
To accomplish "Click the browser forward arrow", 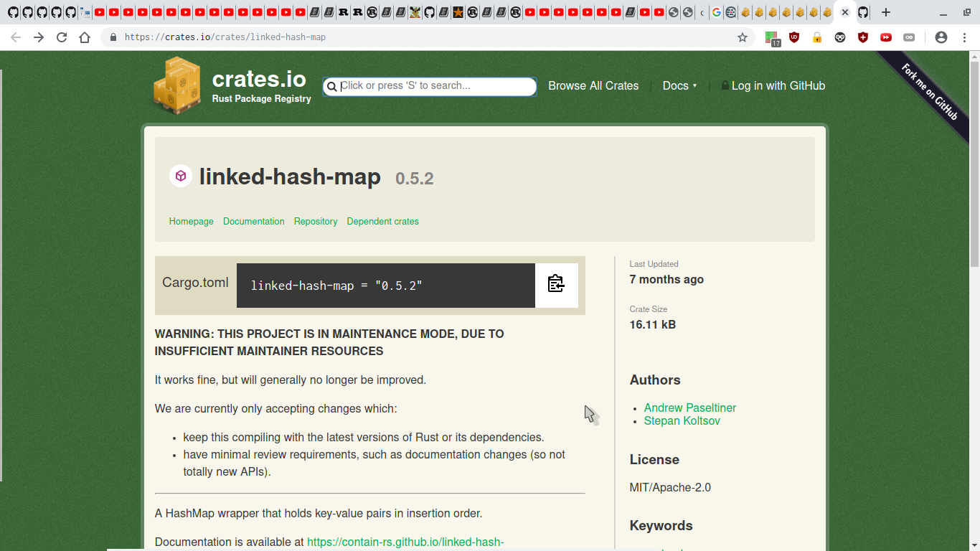I will [39, 37].
